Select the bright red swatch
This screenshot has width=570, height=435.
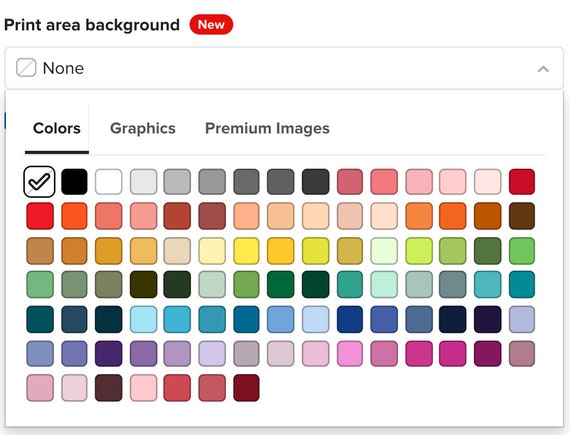click(40, 216)
